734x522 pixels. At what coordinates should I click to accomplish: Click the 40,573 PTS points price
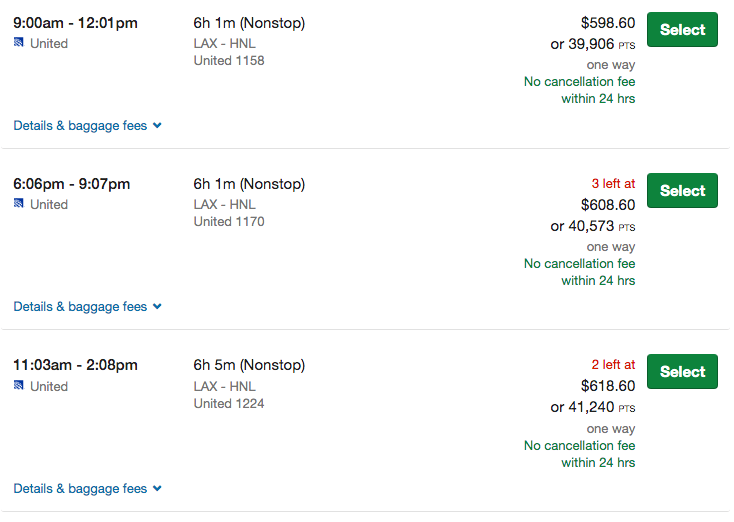click(x=593, y=226)
